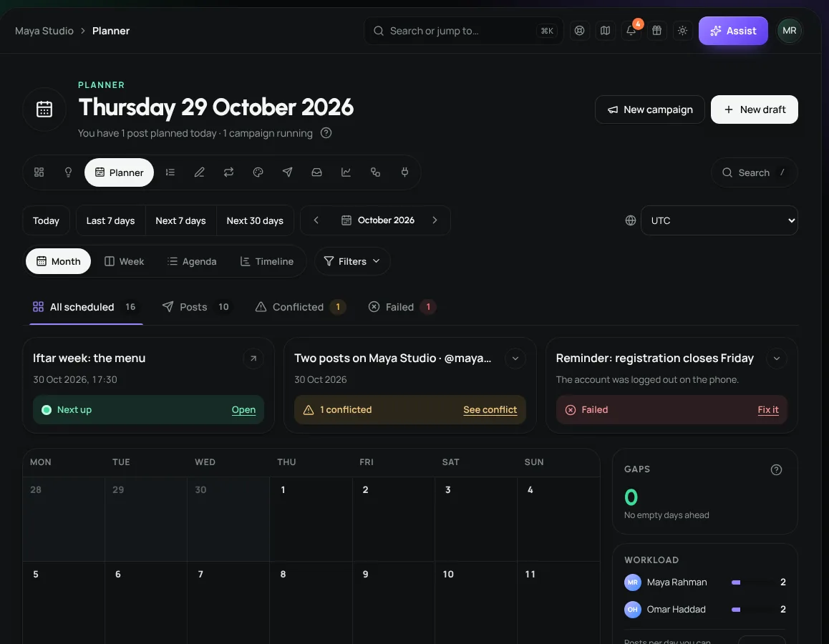Open the notifications bell icon
The image size is (829, 644).
tap(631, 31)
